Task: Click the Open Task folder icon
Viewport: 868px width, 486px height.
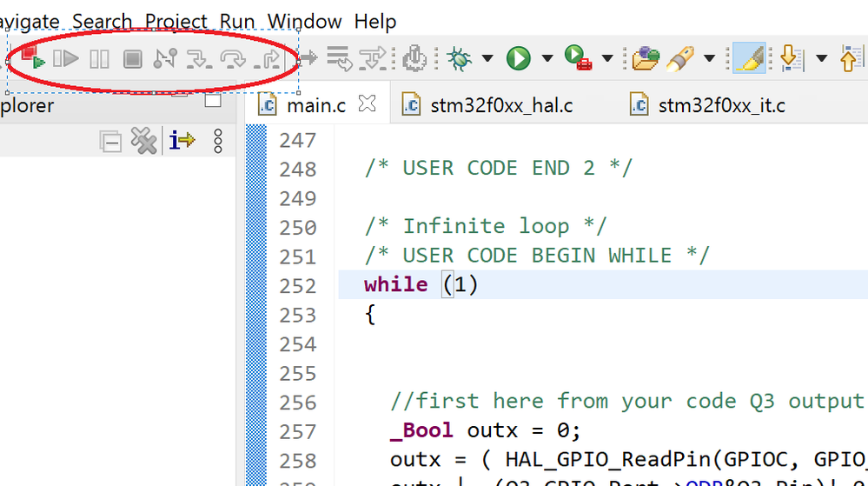Action: pos(646,58)
